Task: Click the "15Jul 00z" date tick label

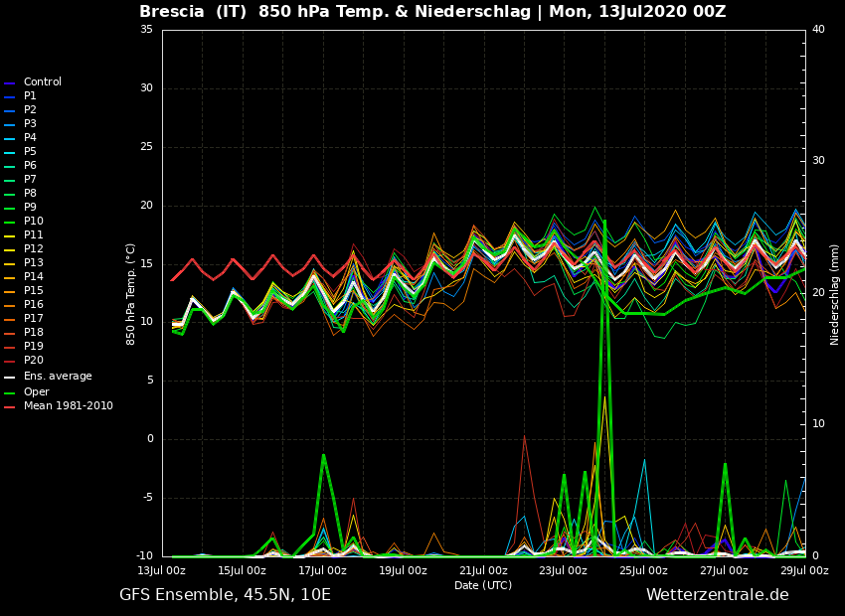Action: coord(243,570)
